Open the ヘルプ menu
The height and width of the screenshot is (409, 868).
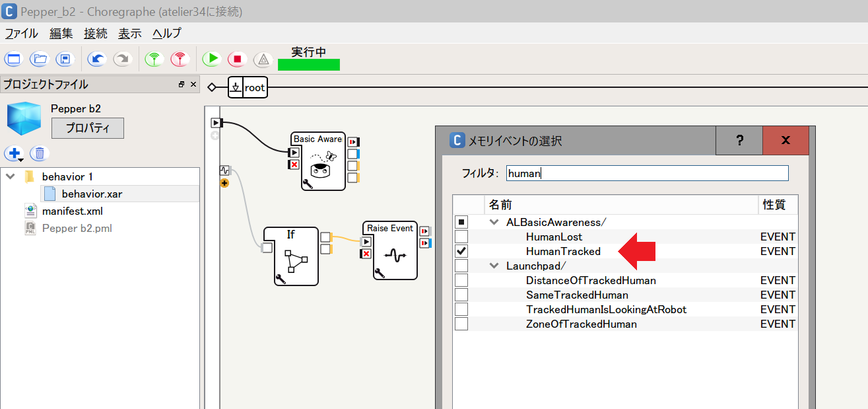166,33
